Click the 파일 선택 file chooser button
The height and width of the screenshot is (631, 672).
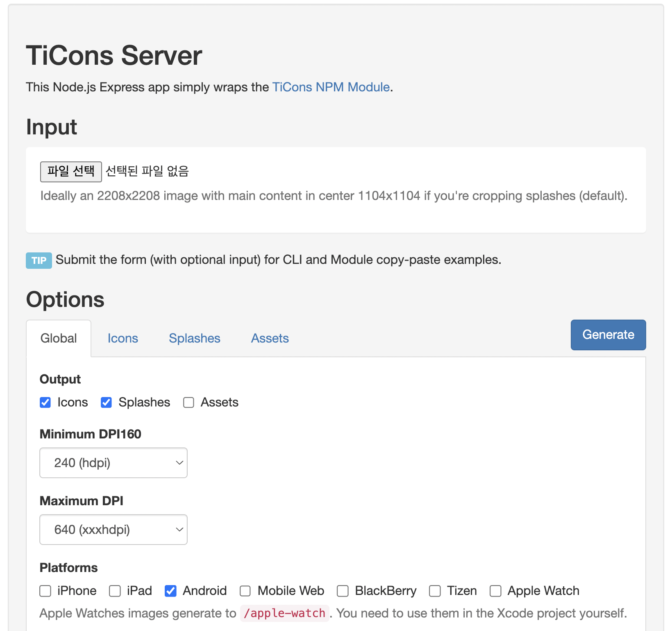click(71, 171)
